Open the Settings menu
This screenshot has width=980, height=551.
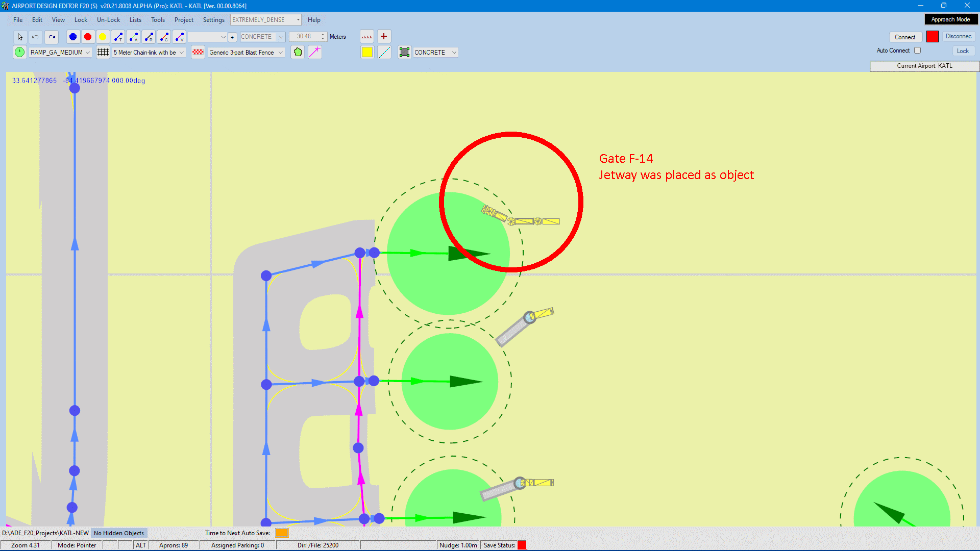[213, 20]
